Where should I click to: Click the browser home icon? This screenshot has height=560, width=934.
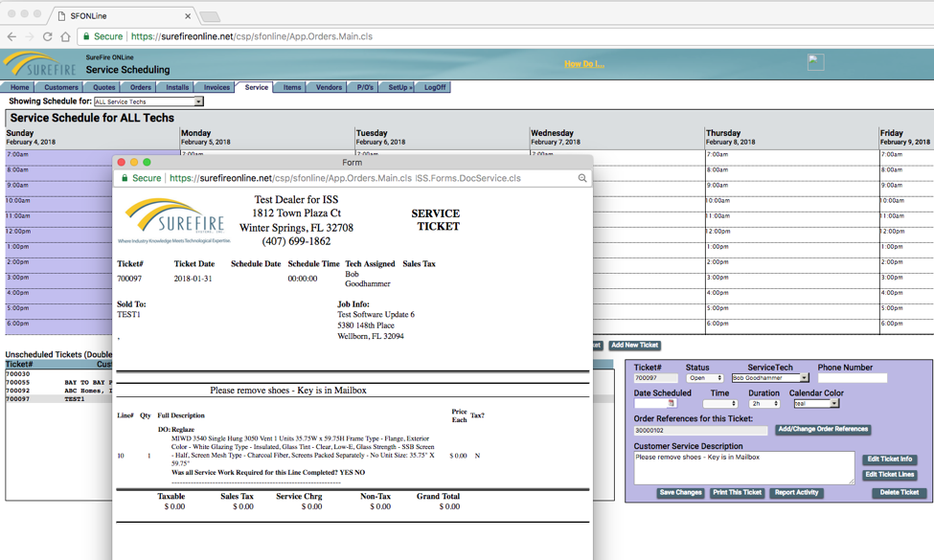tap(65, 37)
